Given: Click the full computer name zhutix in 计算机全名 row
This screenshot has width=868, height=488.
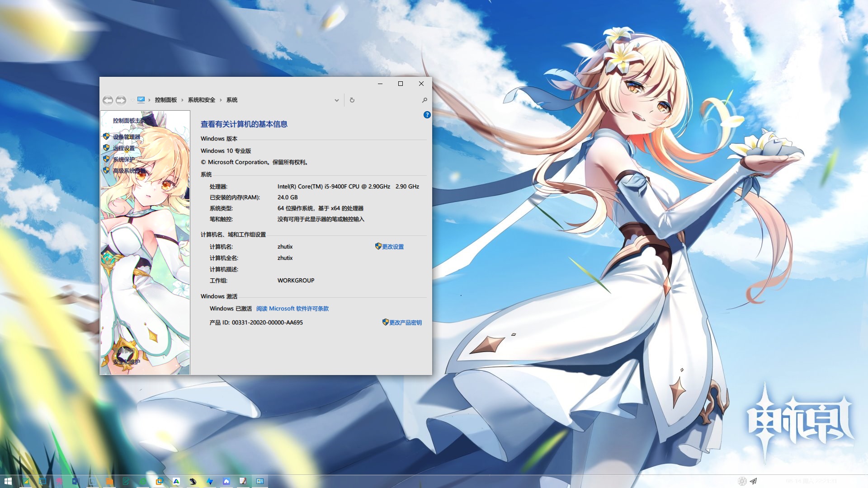Looking at the screenshot, I should tap(285, 258).
